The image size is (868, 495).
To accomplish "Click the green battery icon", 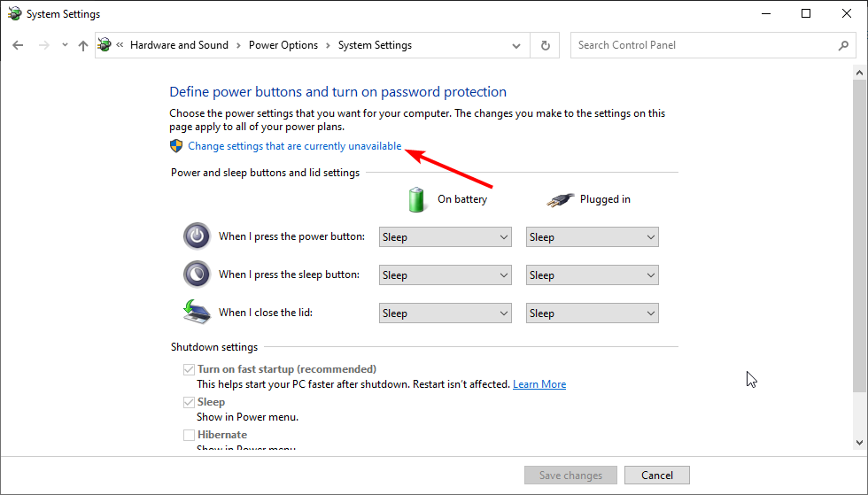I will 417,199.
